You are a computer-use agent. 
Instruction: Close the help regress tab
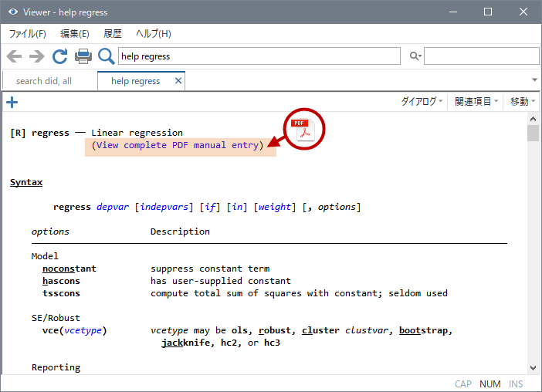pos(178,81)
